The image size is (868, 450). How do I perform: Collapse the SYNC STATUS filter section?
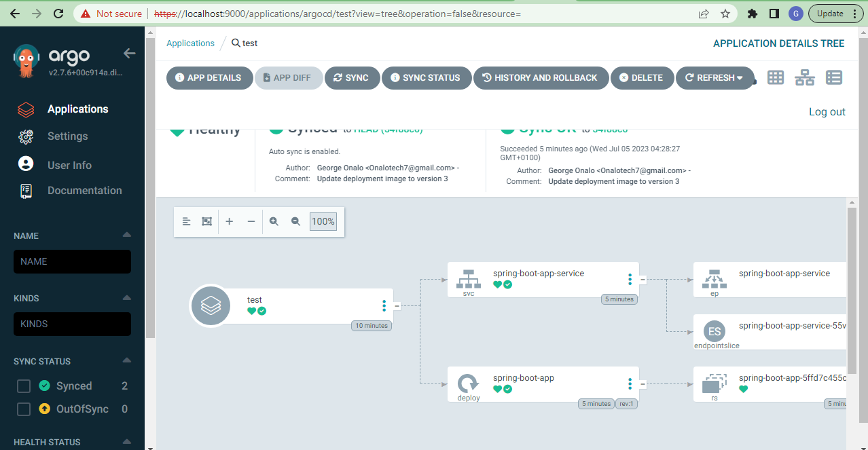(126, 360)
